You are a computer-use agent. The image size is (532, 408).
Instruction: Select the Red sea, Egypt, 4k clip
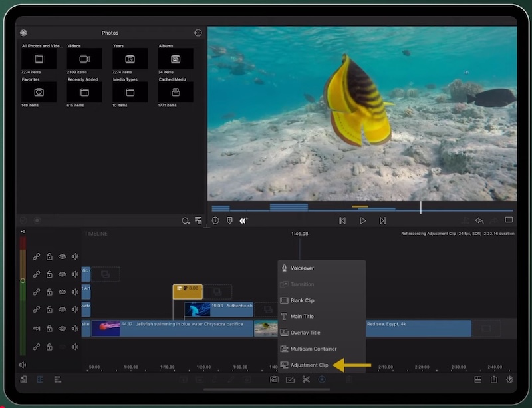point(418,329)
